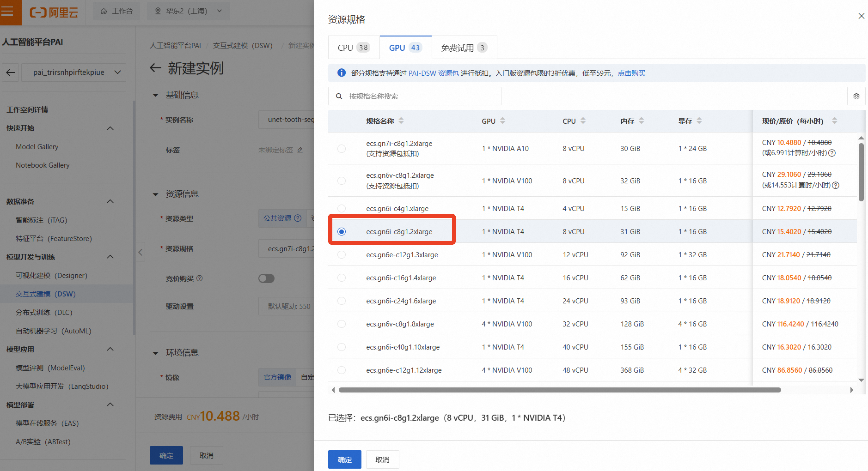
Task: Edit tags pencil icon
Action: point(300,150)
